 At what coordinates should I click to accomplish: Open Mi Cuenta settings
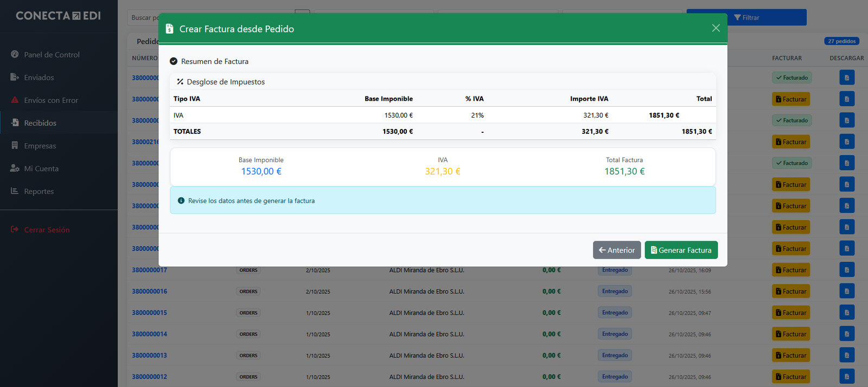[41, 169]
